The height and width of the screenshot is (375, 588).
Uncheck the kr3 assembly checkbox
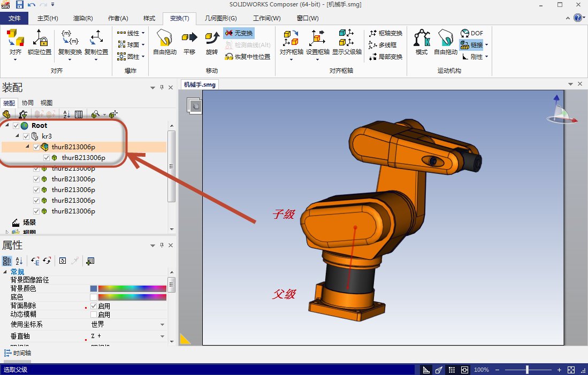26,136
